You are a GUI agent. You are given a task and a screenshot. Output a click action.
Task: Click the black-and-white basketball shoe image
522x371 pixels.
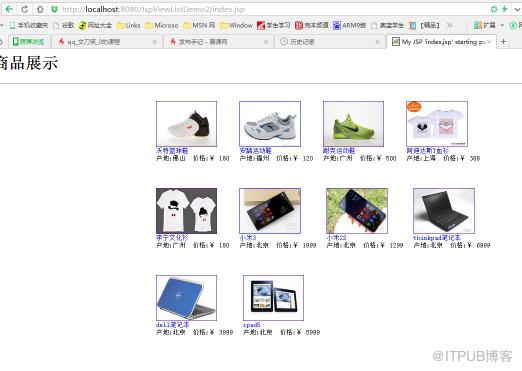pos(186,124)
